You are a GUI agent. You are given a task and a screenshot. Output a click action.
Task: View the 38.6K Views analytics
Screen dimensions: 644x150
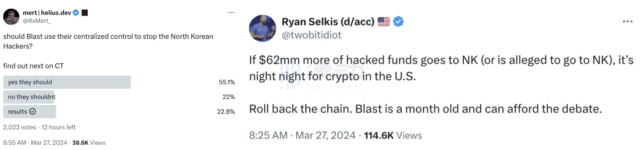89,143
